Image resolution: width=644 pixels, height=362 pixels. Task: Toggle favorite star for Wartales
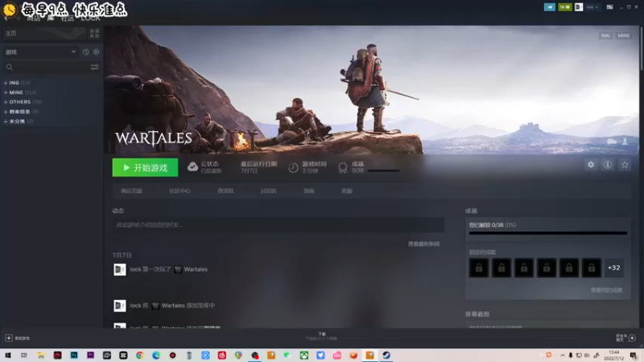(x=625, y=165)
